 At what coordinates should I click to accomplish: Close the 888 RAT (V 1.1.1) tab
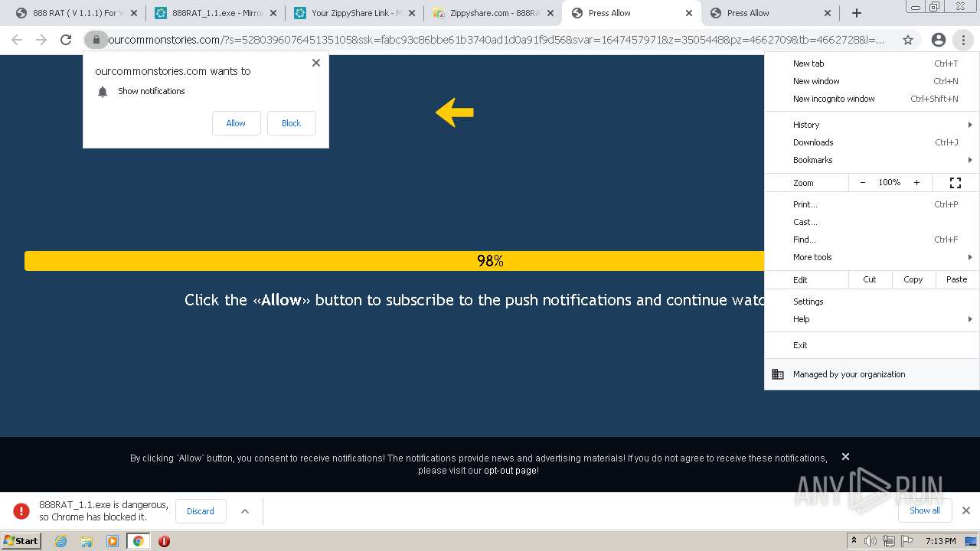134,13
